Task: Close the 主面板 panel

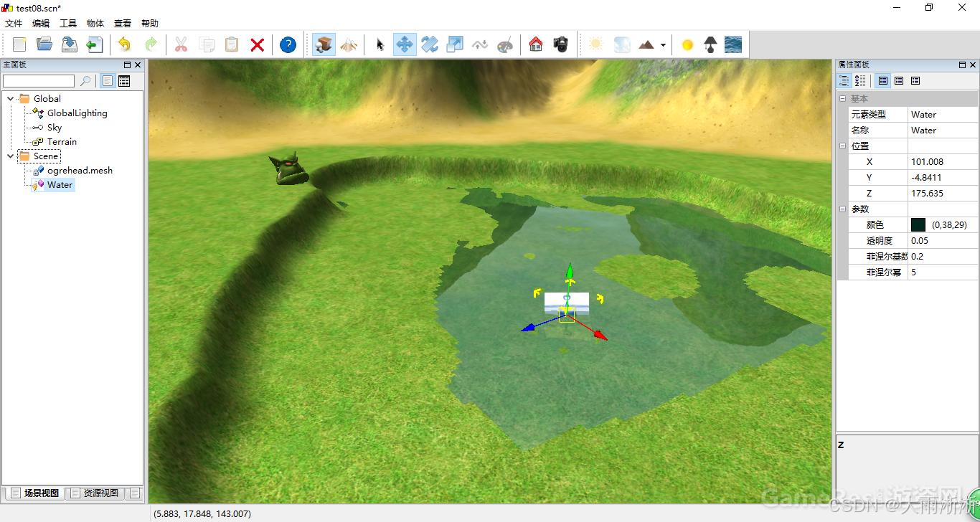Action: 138,65
